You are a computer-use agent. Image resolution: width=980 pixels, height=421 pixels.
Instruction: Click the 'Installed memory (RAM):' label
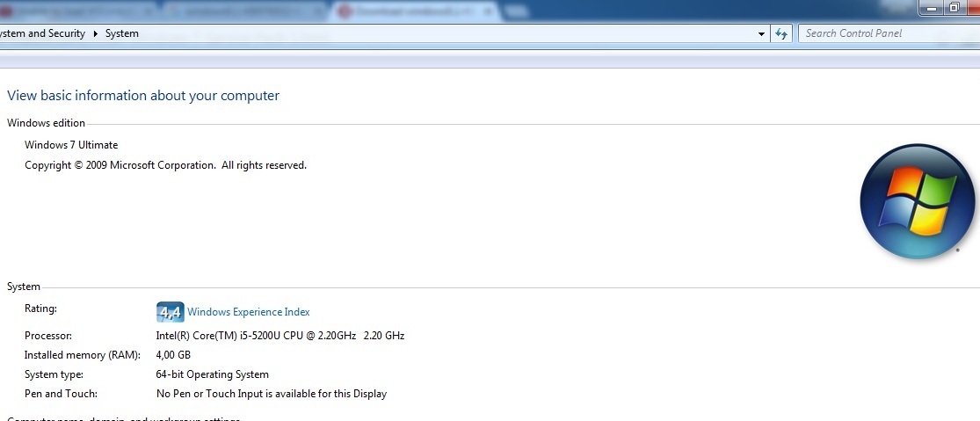[83, 355]
